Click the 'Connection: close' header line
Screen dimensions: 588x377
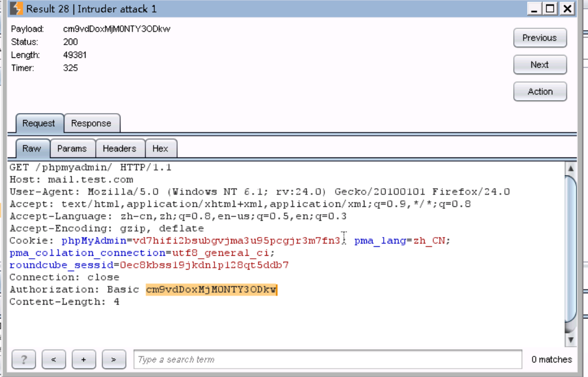tap(64, 277)
